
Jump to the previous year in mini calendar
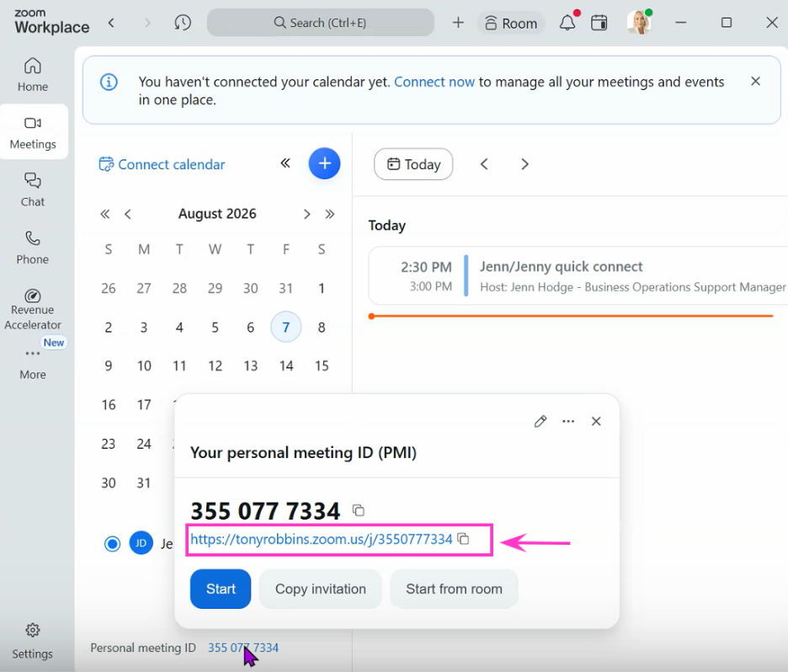pyautogui.click(x=105, y=215)
